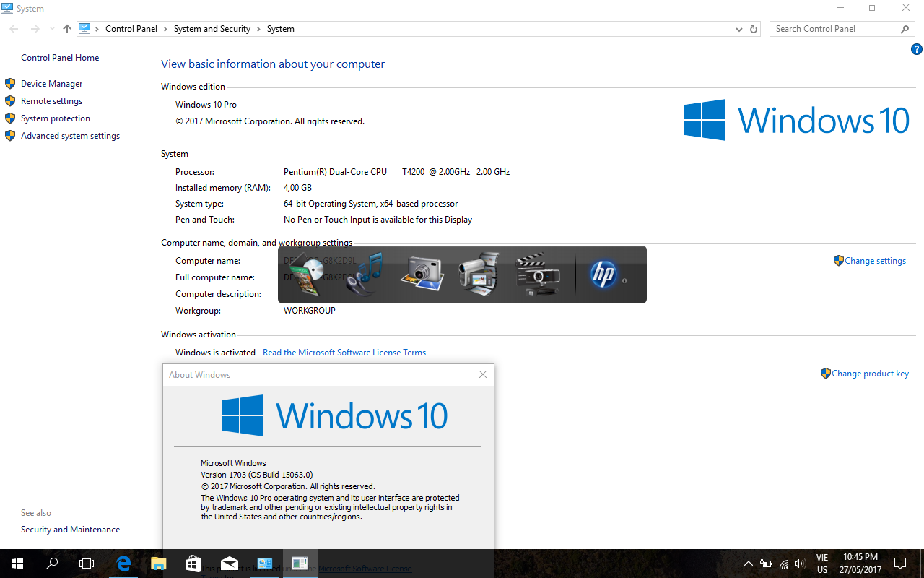Launch Microsoft Edge from the taskbar
Viewport: 924px width, 578px height.
pos(123,564)
